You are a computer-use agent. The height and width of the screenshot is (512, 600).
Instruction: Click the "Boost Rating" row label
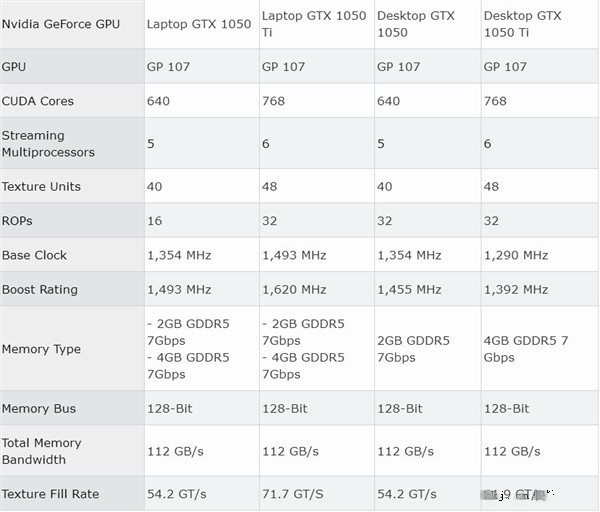coord(40,290)
